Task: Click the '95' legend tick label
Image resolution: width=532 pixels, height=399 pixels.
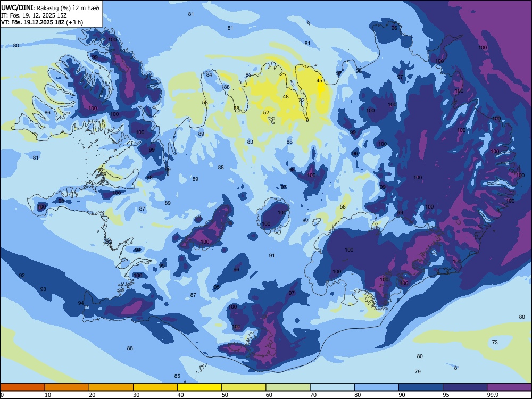Action: (446, 395)
